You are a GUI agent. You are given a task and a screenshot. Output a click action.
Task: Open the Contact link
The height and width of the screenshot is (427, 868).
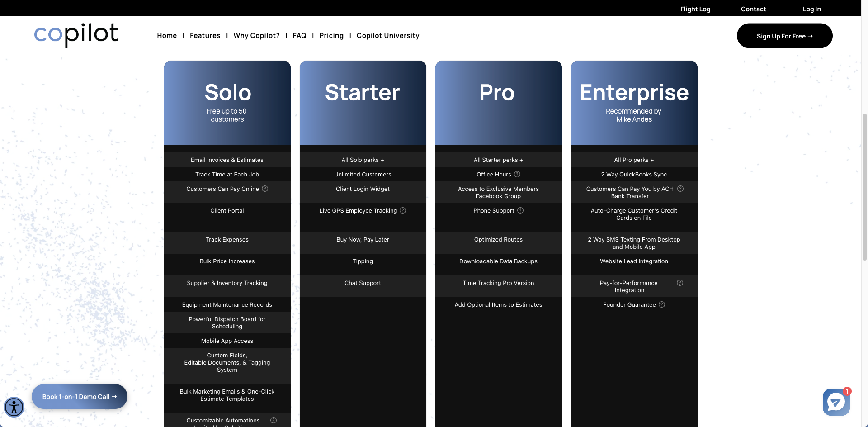(754, 9)
